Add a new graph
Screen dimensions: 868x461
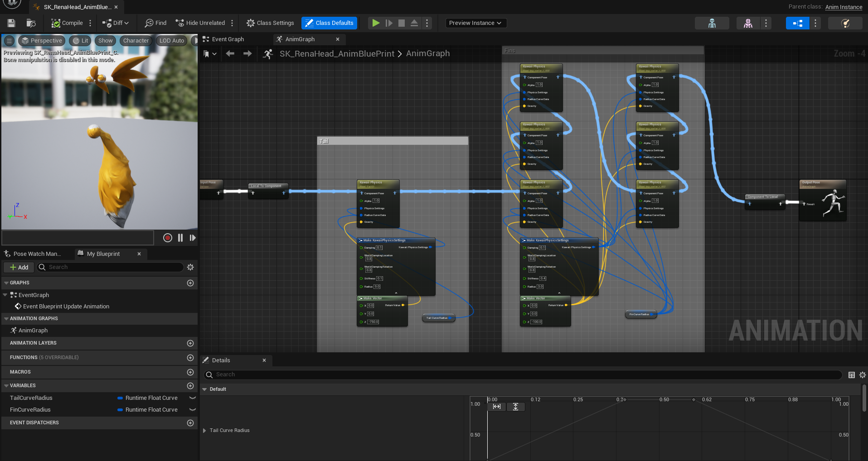click(x=190, y=283)
